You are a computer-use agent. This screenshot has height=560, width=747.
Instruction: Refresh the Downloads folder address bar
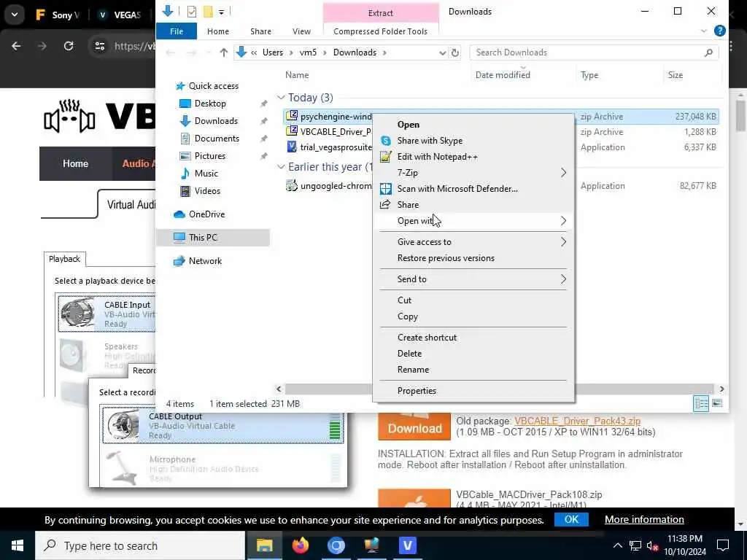455,52
